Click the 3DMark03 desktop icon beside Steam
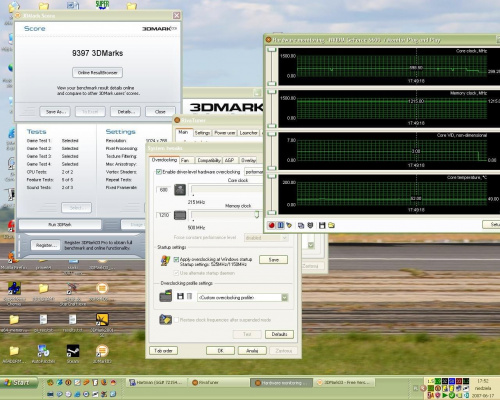The image size is (500, 400). [102, 353]
